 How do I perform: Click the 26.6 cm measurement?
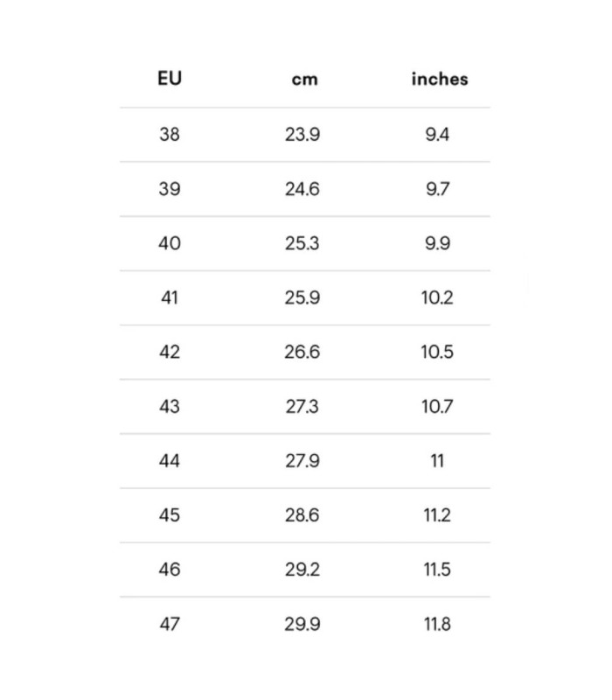click(x=303, y=352)
